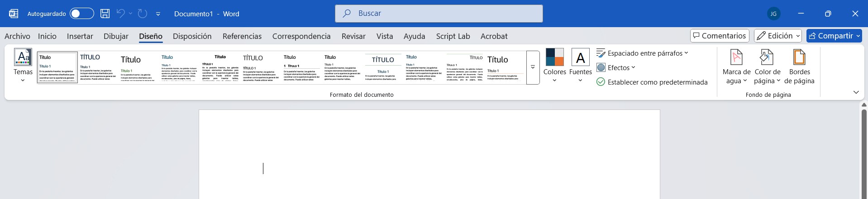The height and width of the screenshot is (199, 868).
Task: Open Marca de agua watermark options
Action: (736, 66)
